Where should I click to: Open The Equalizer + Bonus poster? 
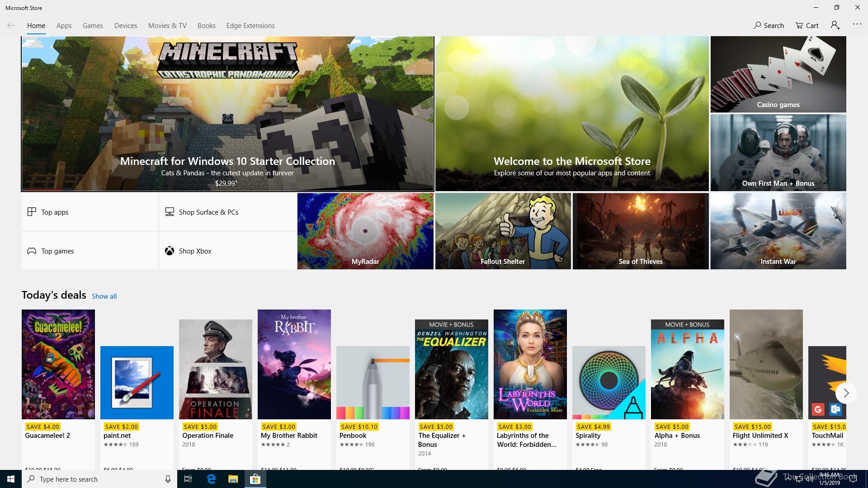click(x=452, y=369)
